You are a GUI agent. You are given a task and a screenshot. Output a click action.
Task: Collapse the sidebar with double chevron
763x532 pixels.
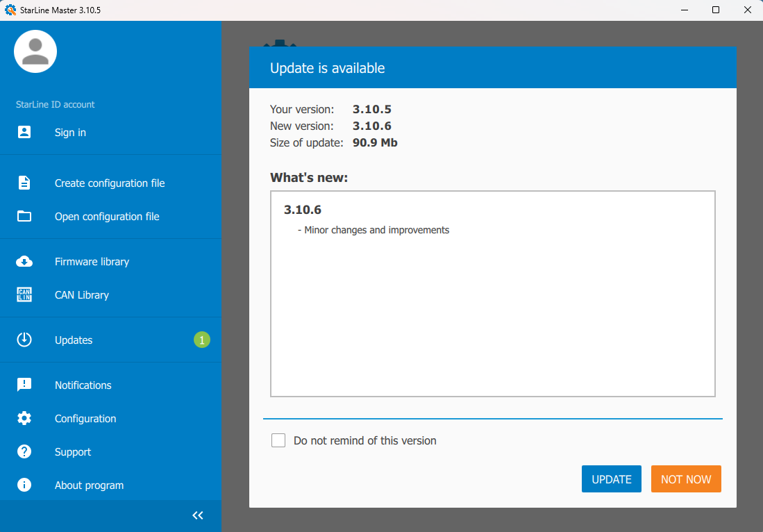click(x=198, y=515)
